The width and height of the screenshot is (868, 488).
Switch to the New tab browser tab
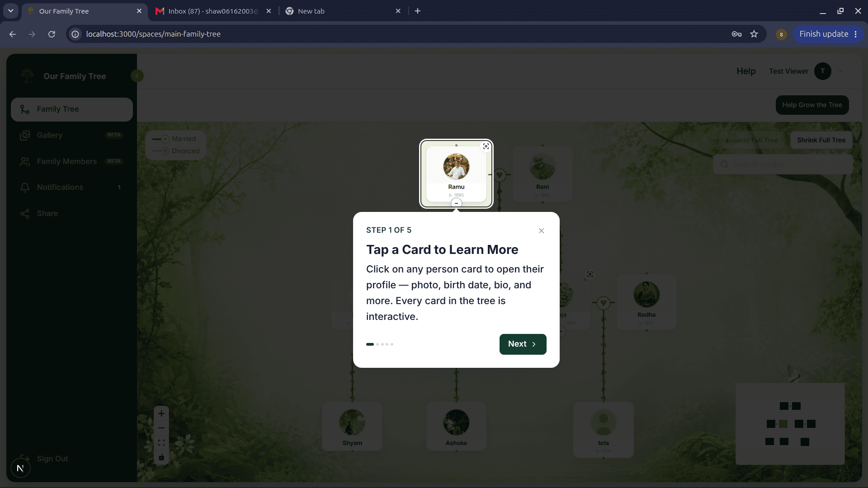click(x=343, y=11)
